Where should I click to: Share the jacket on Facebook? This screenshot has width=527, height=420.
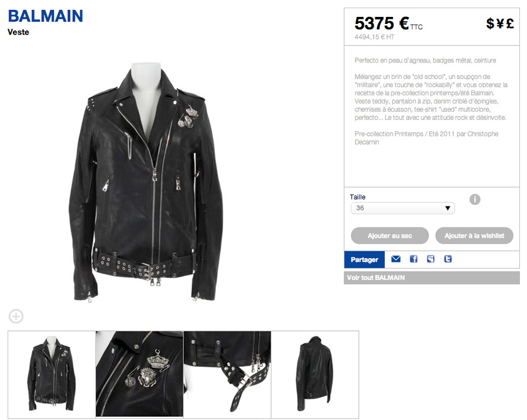coord(414,259)
